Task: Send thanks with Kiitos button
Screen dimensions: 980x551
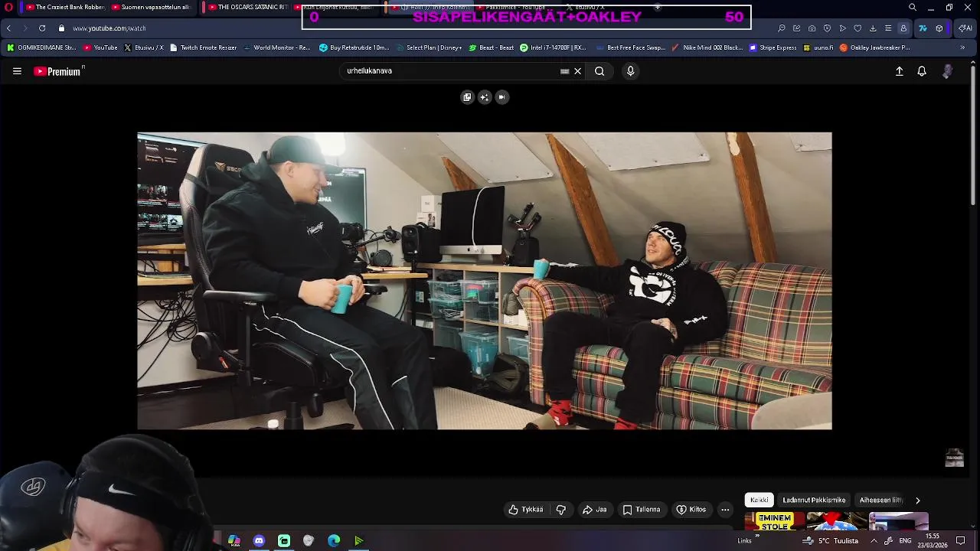Action: [691, 510]
